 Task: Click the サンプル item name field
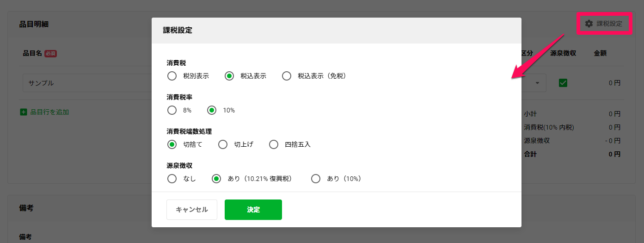[88, 83]
